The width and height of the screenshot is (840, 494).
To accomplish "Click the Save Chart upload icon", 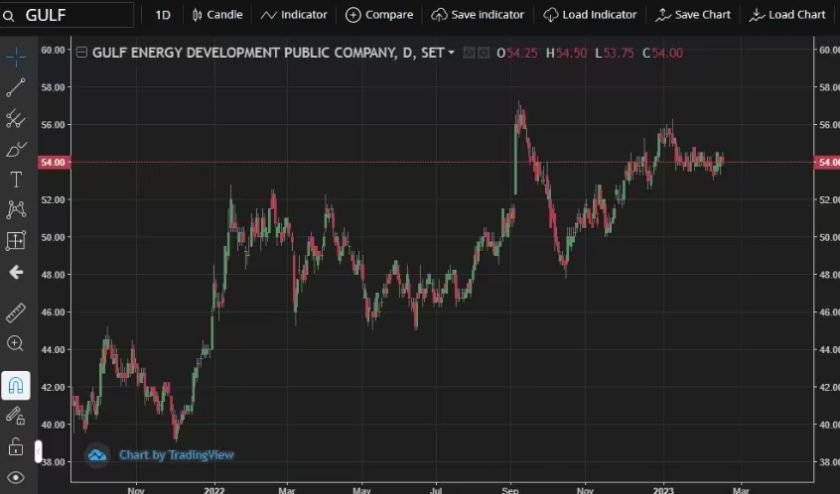I will click(663, 16).
